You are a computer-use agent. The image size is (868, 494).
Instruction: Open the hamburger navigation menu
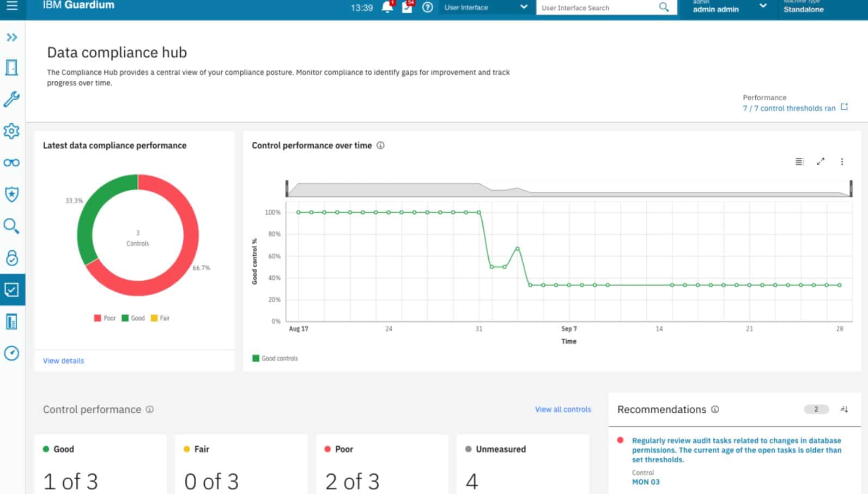pyautogui.click(x=12, y=6)
